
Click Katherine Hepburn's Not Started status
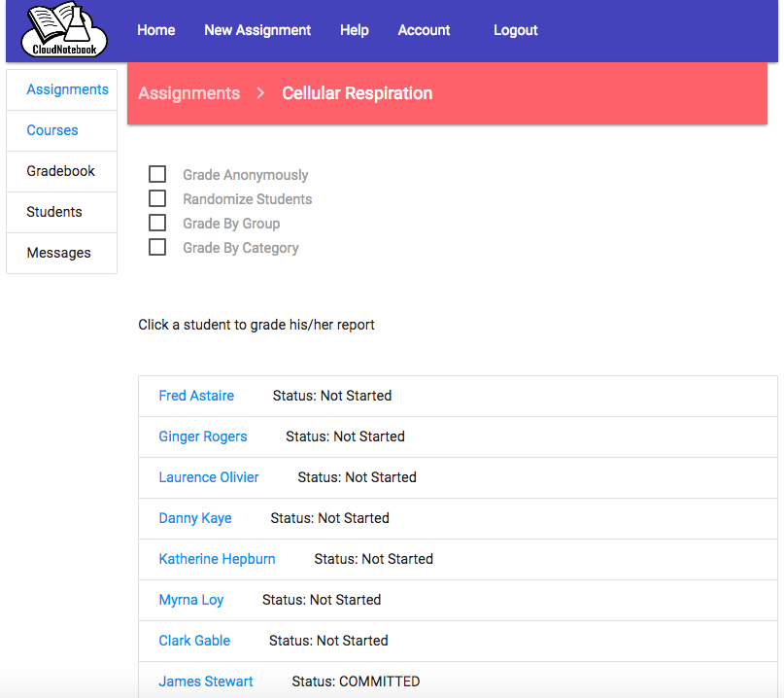(x=373, y=559)
